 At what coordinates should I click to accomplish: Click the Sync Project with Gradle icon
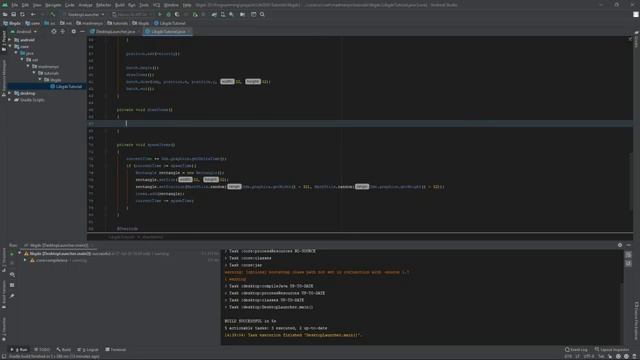tap(214, 14)
